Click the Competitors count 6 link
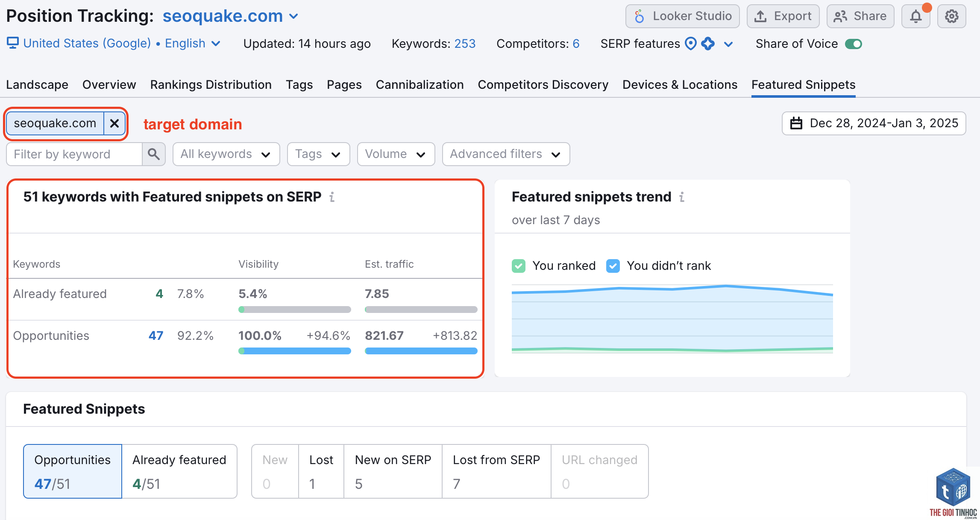The height and width of the screenshot is (520, 980). [x=576, y=44]
